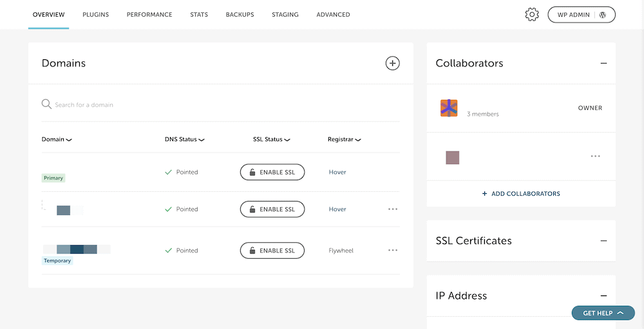This screenshot has width=644, height=329.
Task: Open the settings gear icon
Action: [531, 15]
